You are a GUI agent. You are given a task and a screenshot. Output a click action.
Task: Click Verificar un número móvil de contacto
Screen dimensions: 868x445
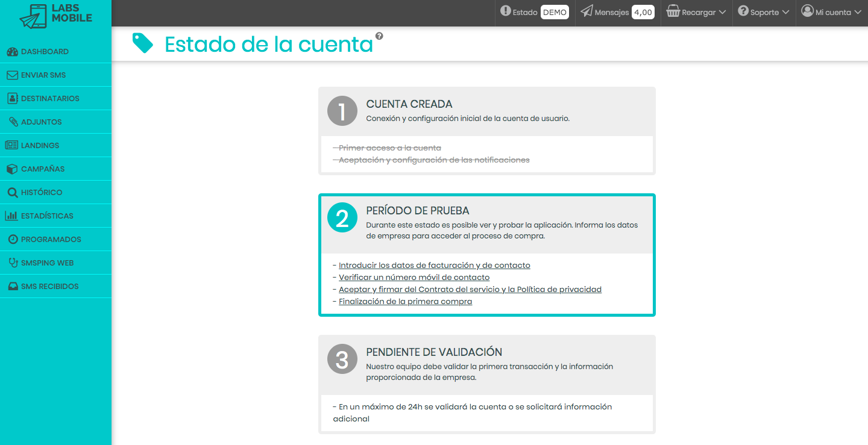[x=414, y=277]
